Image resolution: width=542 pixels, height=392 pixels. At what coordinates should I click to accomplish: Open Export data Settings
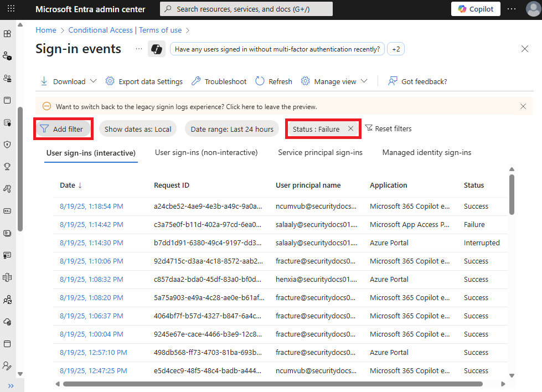point(144,81)
